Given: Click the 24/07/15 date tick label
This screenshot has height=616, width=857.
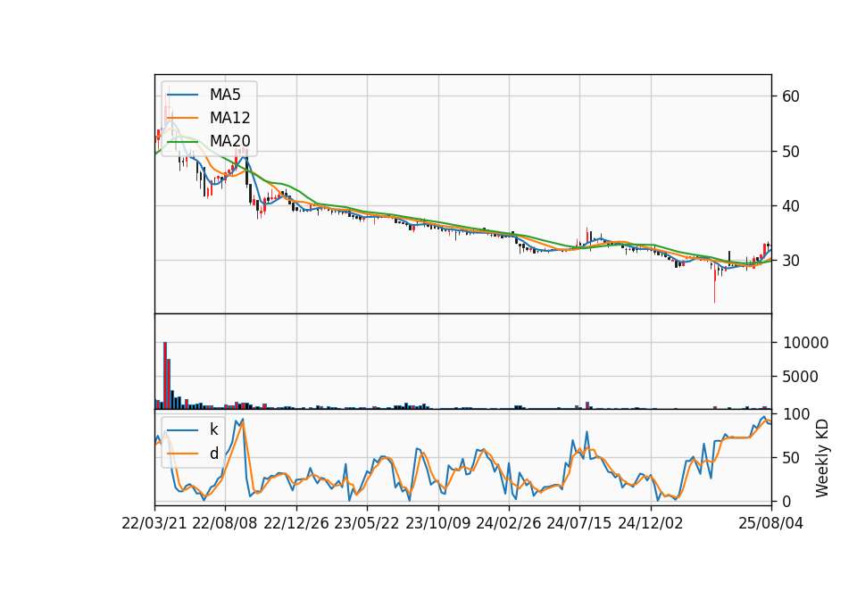Looking at the screenshot, I should click(x=579, y=523).
